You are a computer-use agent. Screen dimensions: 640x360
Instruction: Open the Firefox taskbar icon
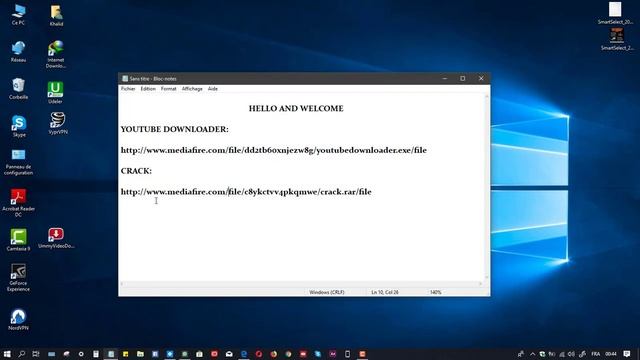[x=273, y=354]
